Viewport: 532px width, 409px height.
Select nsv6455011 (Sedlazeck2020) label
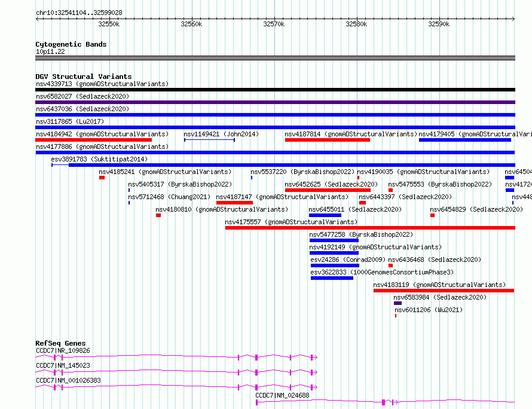(355, 209)
